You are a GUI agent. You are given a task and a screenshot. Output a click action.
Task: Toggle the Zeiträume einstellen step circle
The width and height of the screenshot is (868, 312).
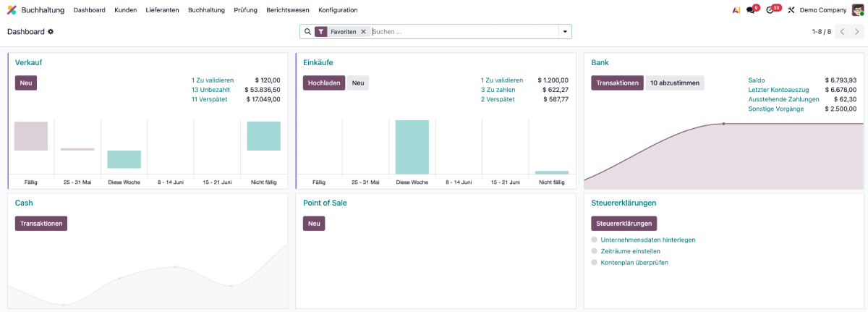[595, 251]
